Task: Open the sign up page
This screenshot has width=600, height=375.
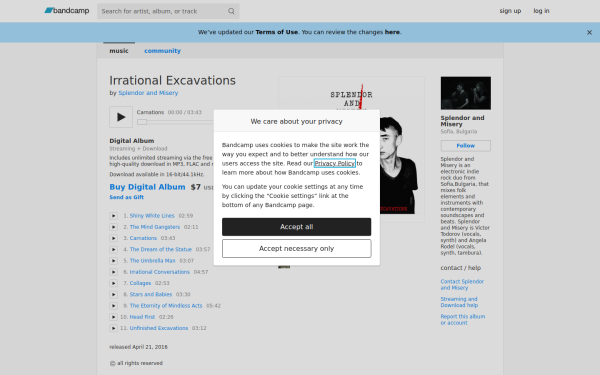Action: [510, 11]
